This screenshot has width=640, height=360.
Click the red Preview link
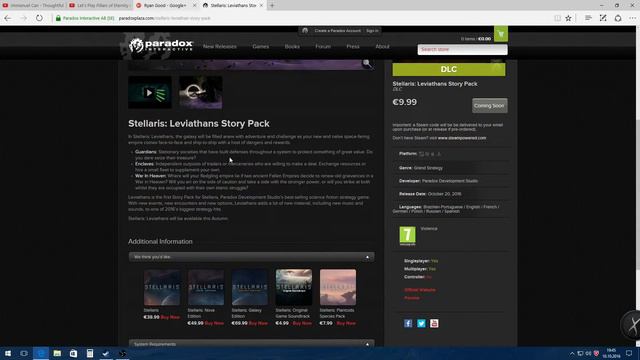411,298
